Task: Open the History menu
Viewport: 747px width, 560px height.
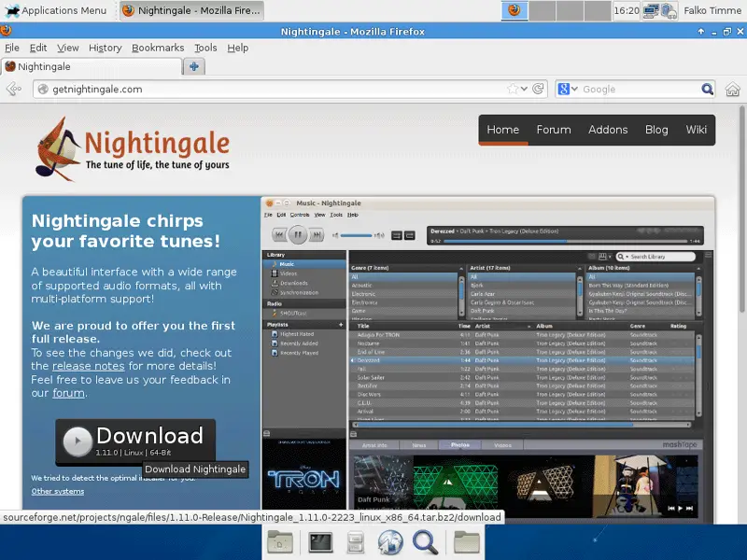Action: (106, 48)
